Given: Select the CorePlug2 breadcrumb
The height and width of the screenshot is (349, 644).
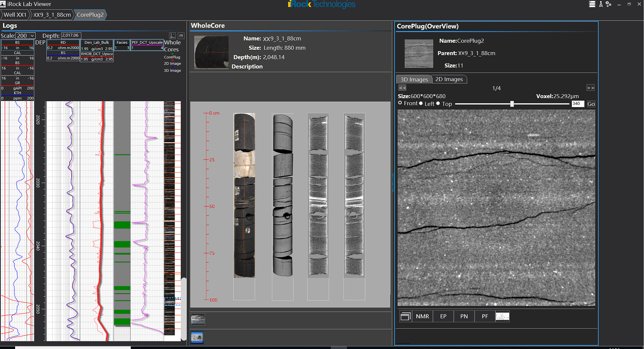Looking at the screenshot, I should coord(90,15).
